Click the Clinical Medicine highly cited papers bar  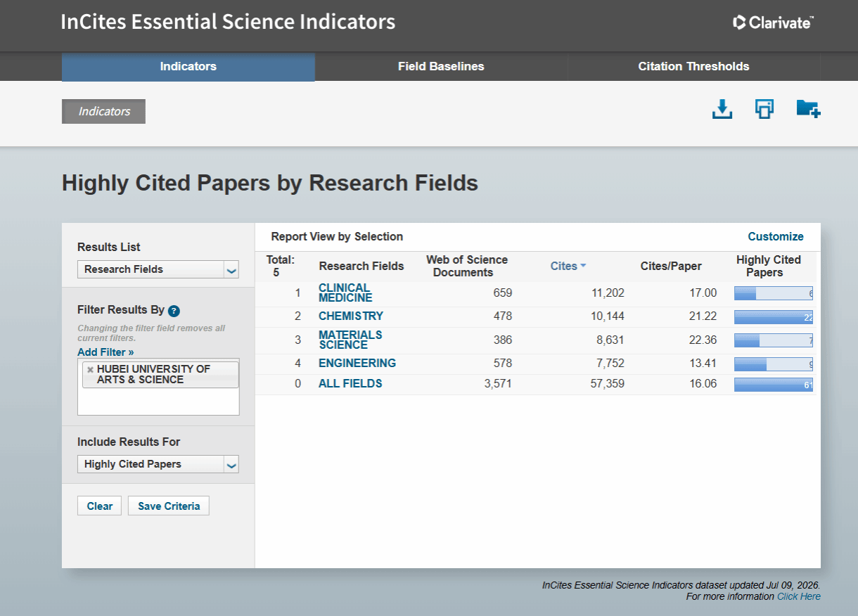click(x=774, y=293)
